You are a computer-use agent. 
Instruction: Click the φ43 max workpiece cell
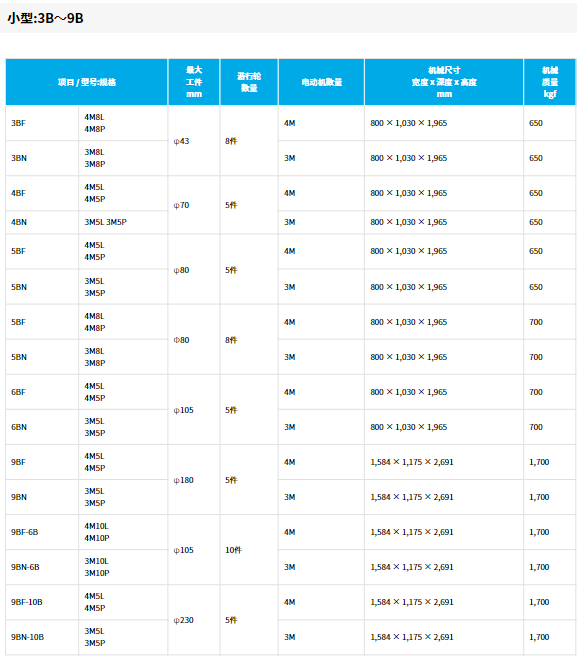(193, 141)
